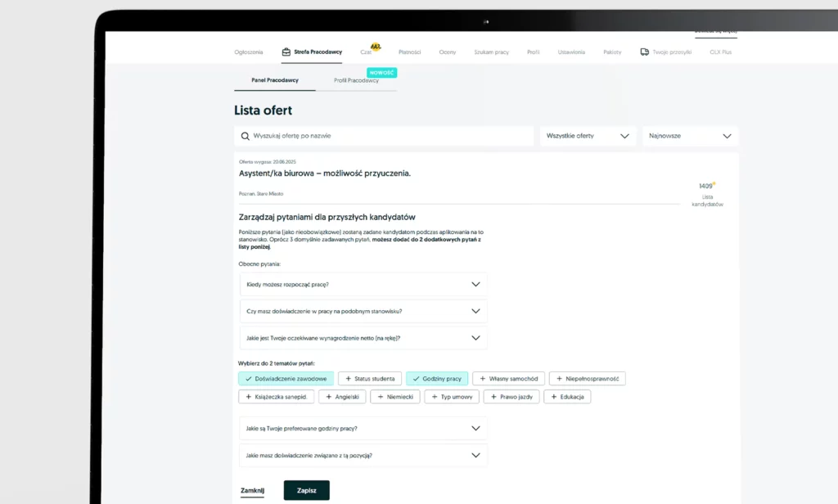Click the plus icon on Status studenta
The image size is (838, 504).
pos(347,379)
